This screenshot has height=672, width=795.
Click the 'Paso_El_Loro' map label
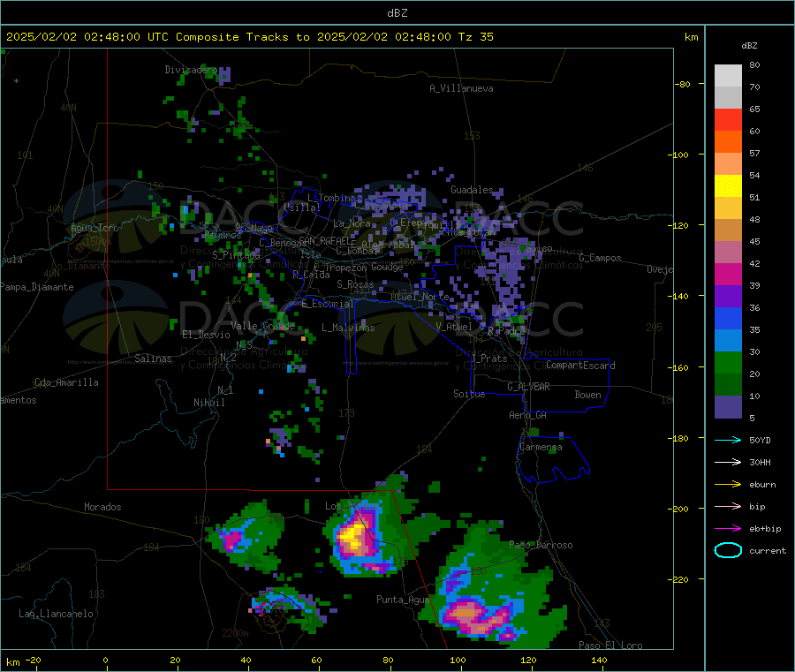click(x=610, y=646)
